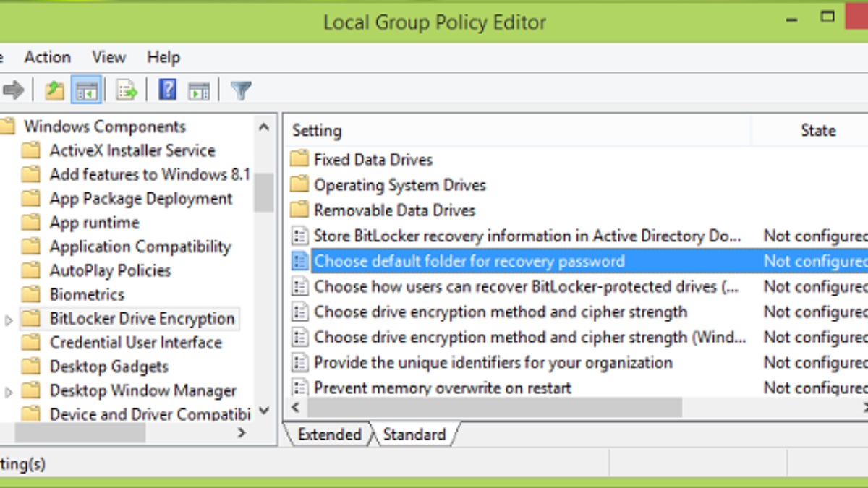Open the View menu

coord(109,57)
